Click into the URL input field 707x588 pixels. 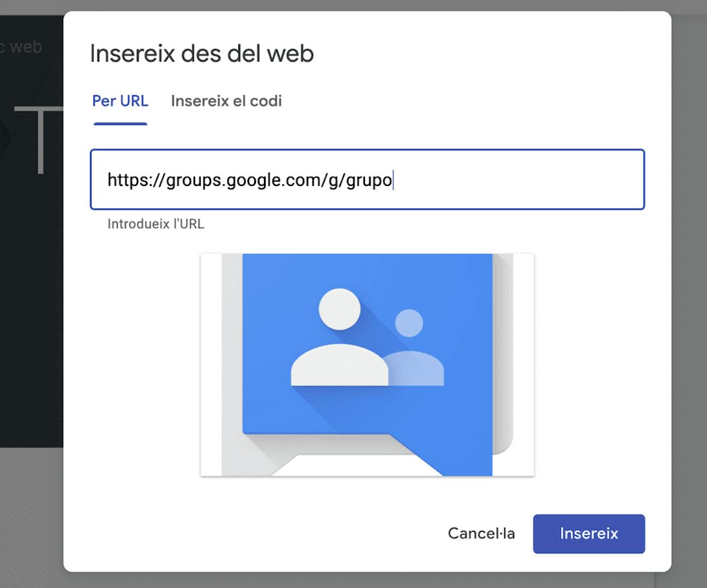point(367,180)
